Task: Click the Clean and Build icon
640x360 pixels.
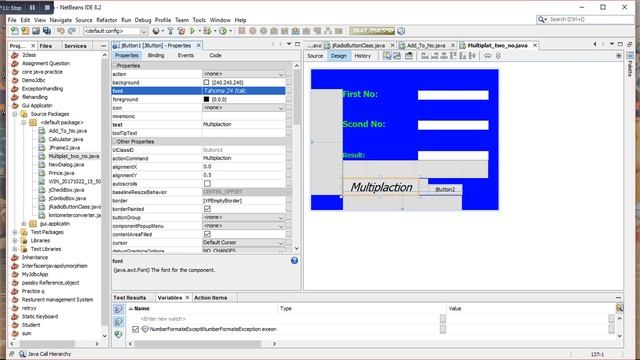Action: 181,31
